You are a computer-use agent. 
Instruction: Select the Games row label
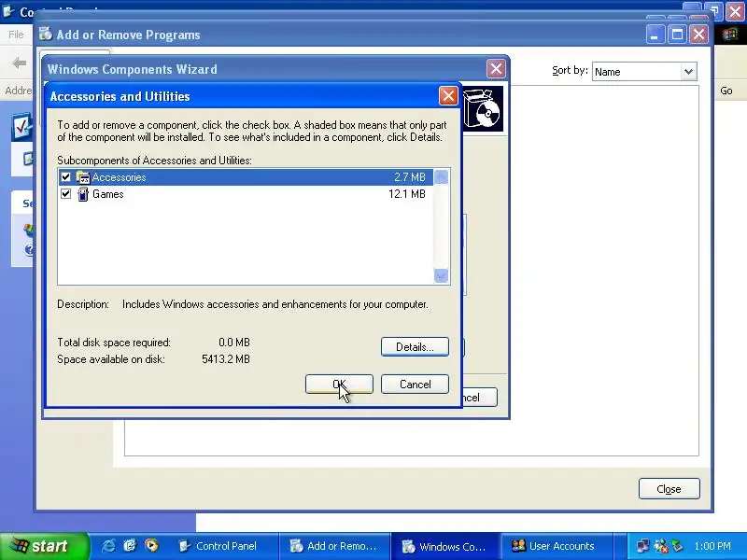108,194
